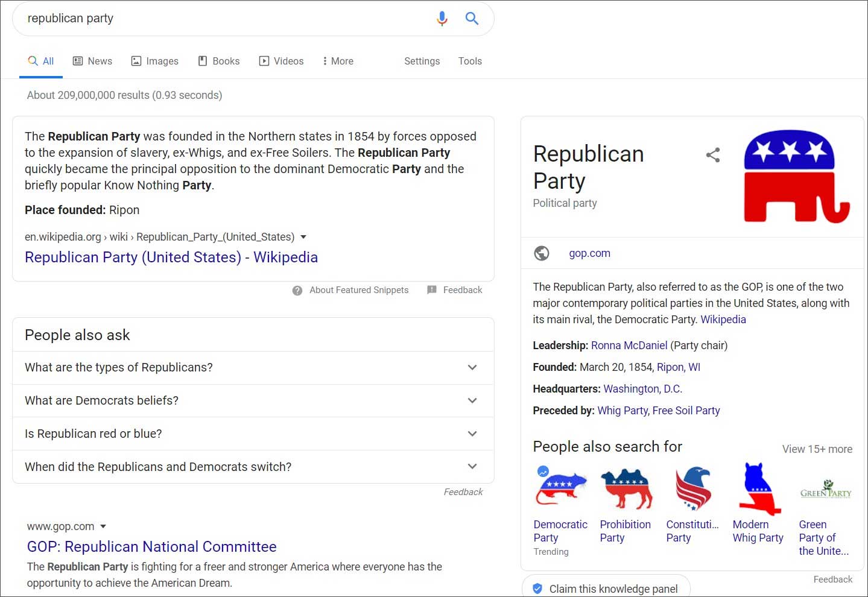Screen dimensions: 868x597
Task: Click the Wikipedia source link in description
Action: (723, 320)
